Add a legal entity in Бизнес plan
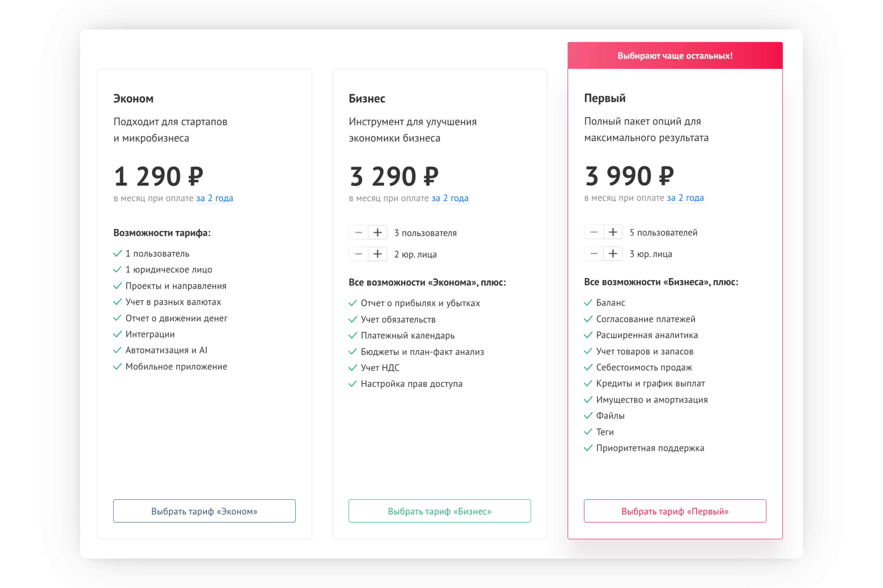 pyautogui.click(x=377, y=254)
